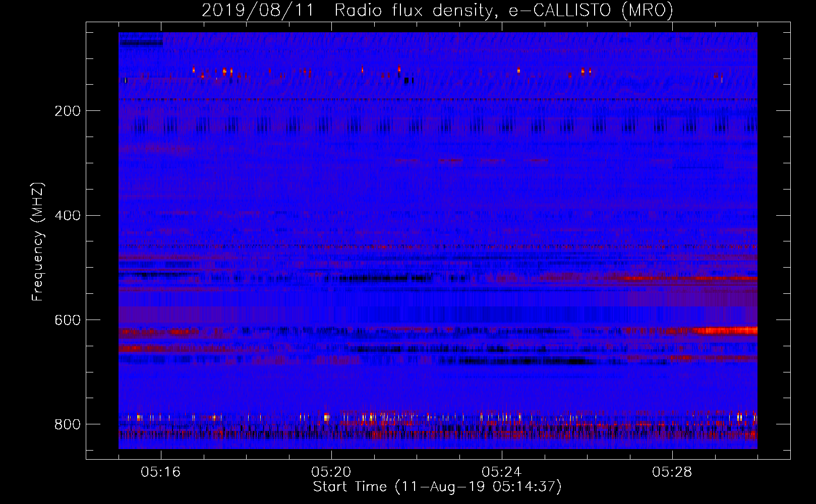
Task: Click the 800 MHz frequency tick label
Action: (x=68, y=424)
